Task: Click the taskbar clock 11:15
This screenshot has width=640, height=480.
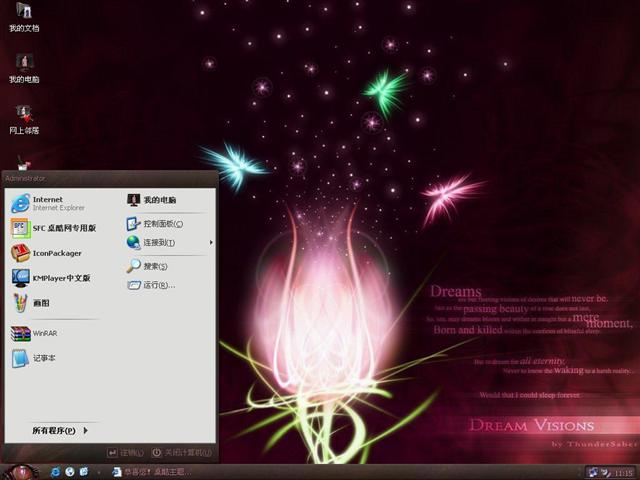Action: (x=624, y=473)
